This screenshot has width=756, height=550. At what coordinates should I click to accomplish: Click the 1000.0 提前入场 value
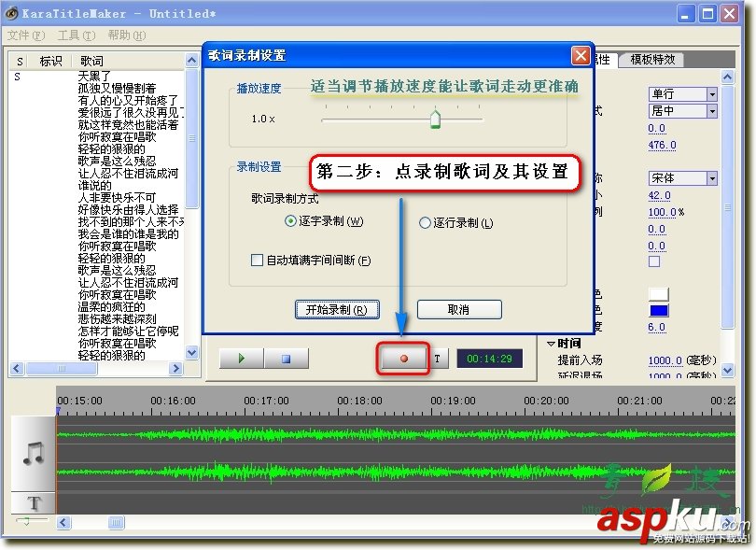pyautogui.click(x=665, y=360)
